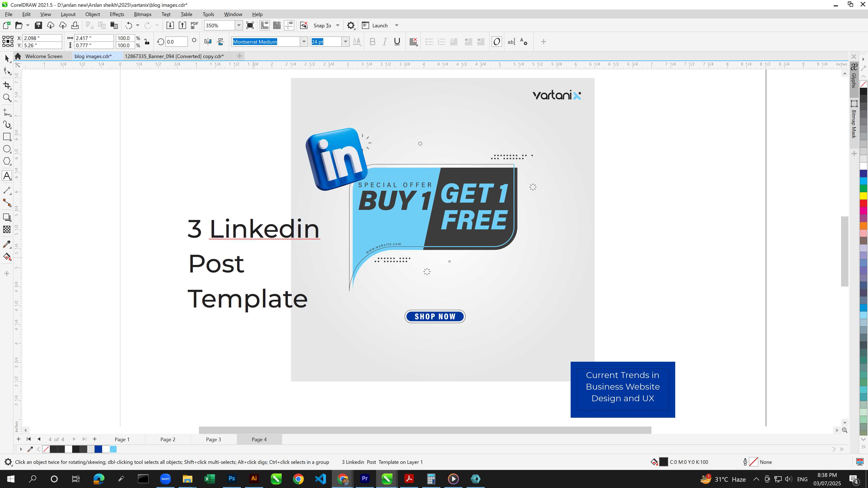Screen dimensions: 868x488
Task: Select the Text tool
Action: click(x=7, y=176)
